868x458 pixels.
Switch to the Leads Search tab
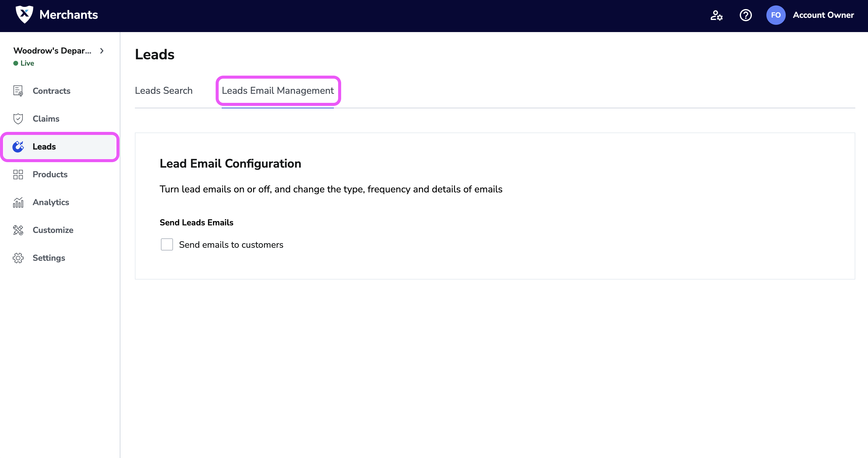click(164, 90)
